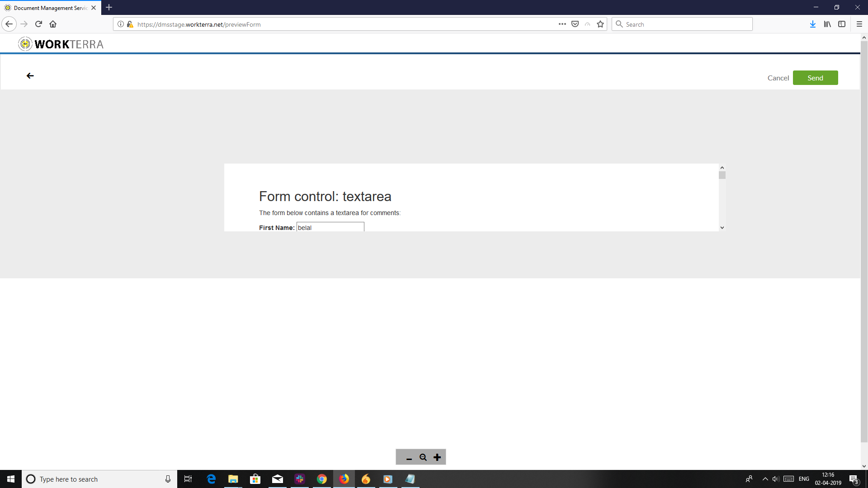Open the orange media player app in taskbar
The width and height of the screenshot is (868, 488).
pyautogui.click(x=388, y=479)
